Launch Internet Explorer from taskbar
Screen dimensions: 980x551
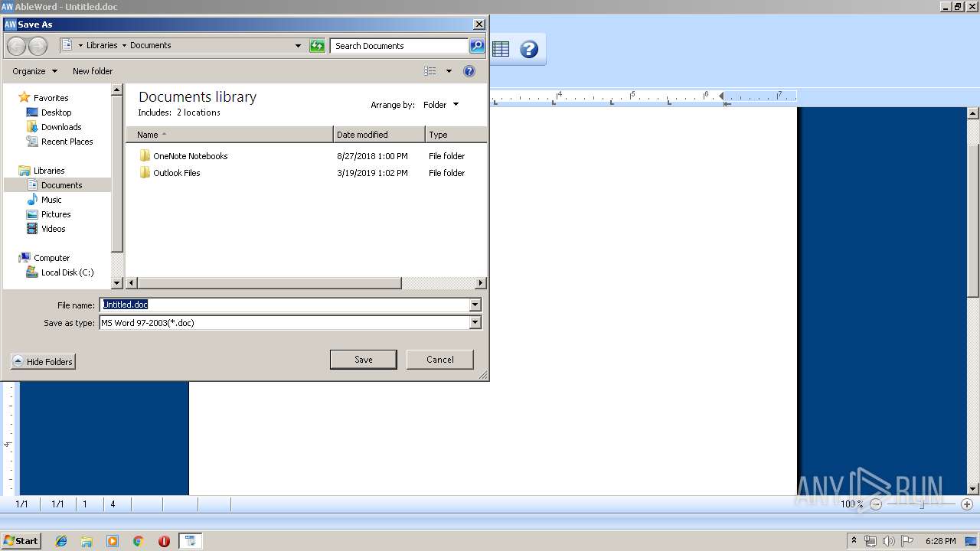click(61, 541)
